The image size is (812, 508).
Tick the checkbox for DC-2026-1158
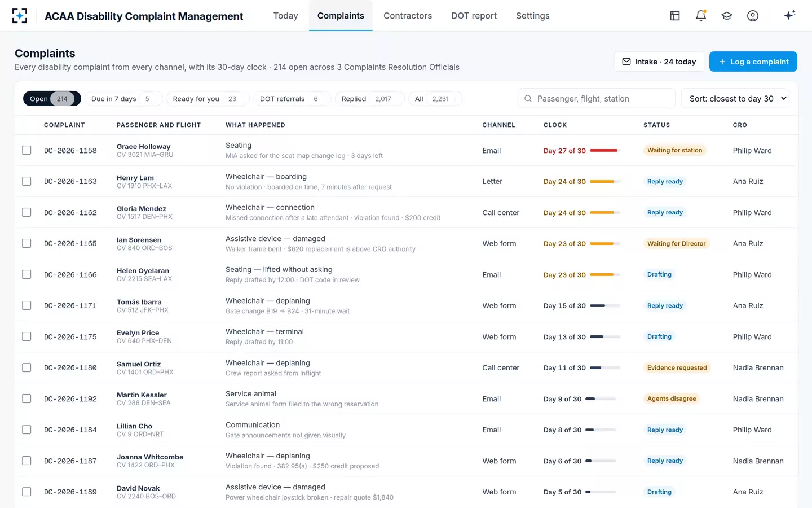(x=27, y=150)
